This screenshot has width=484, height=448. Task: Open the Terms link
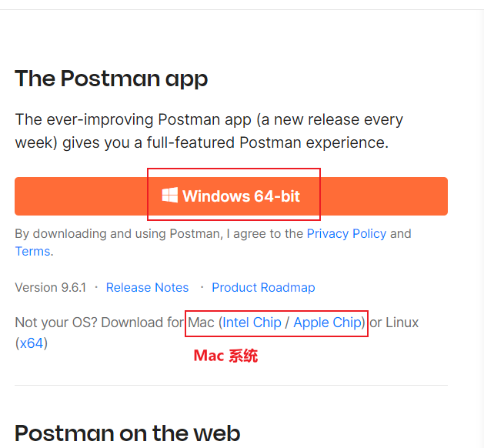(x=32, y=251)
